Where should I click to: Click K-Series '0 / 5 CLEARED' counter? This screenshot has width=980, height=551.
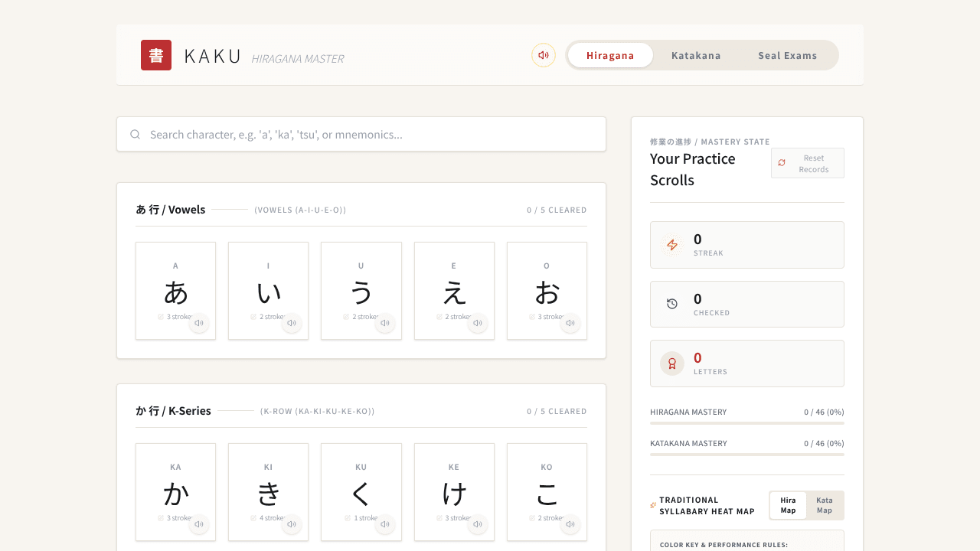coord(557,411)
